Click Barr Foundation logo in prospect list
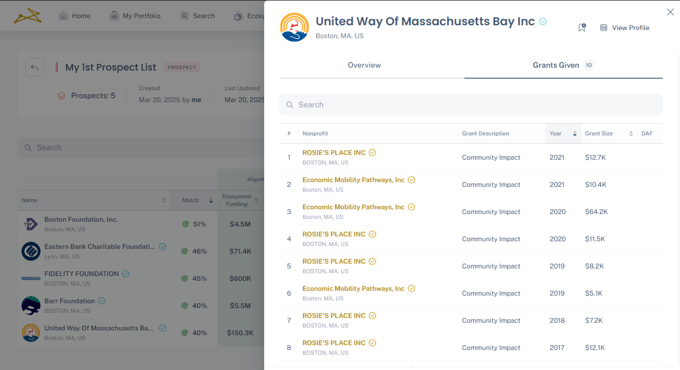 point(31,306)
